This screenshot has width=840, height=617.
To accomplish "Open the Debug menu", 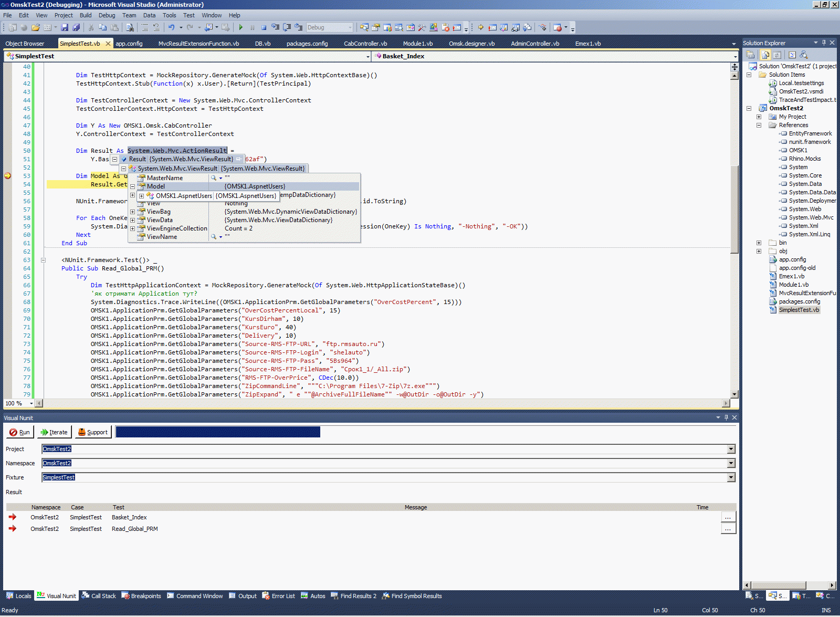I will pyautogui.click(x=107, y=15).
